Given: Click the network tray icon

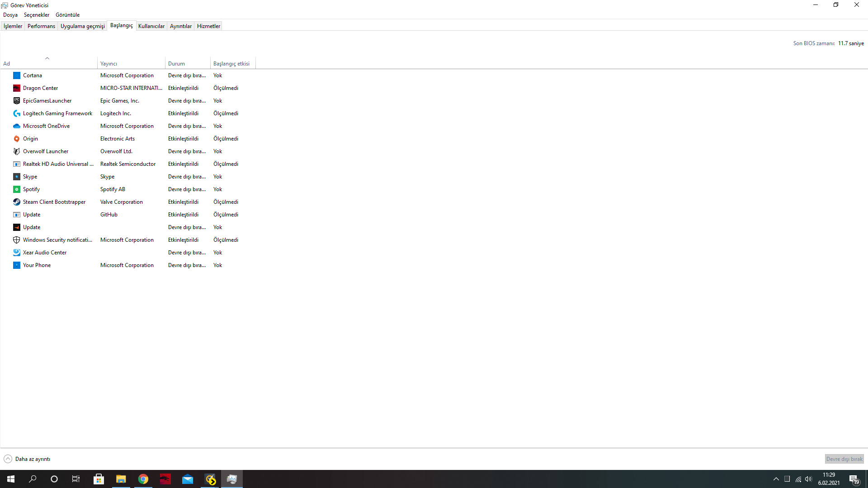Looking at the screenshot, I should [798, 479].
